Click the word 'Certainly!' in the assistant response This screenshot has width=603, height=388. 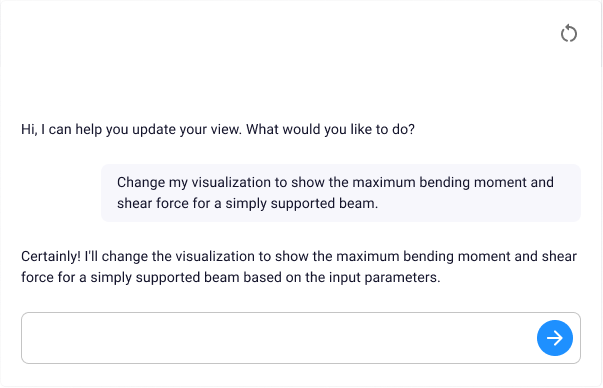tap(51, 256)
